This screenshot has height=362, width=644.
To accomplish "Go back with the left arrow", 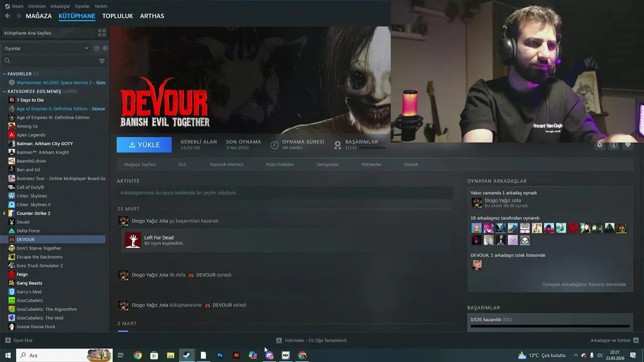I will 8,16.
